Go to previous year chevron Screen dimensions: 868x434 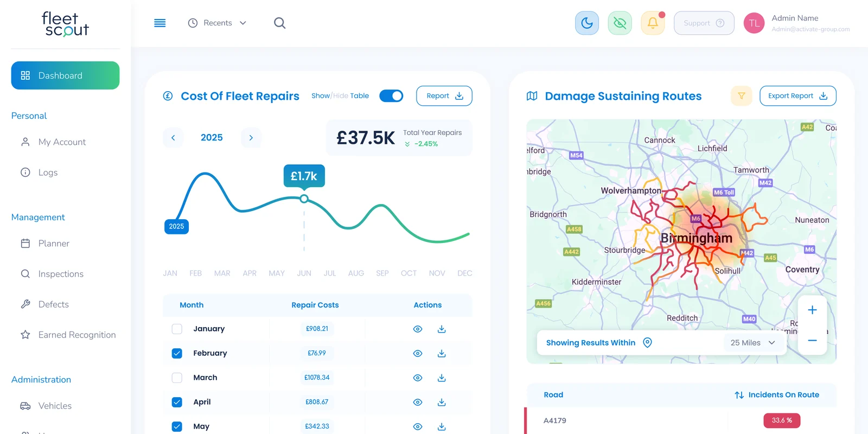point(173,138)
